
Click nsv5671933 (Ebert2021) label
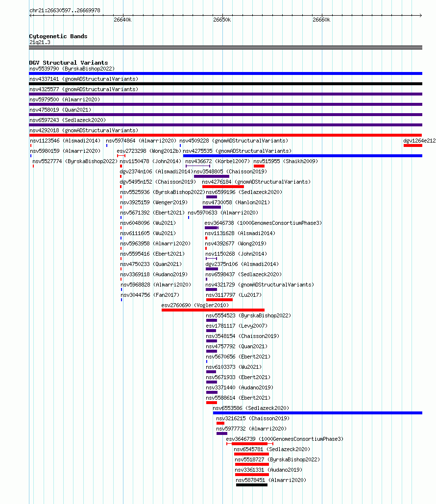click(x=238, y=377)
